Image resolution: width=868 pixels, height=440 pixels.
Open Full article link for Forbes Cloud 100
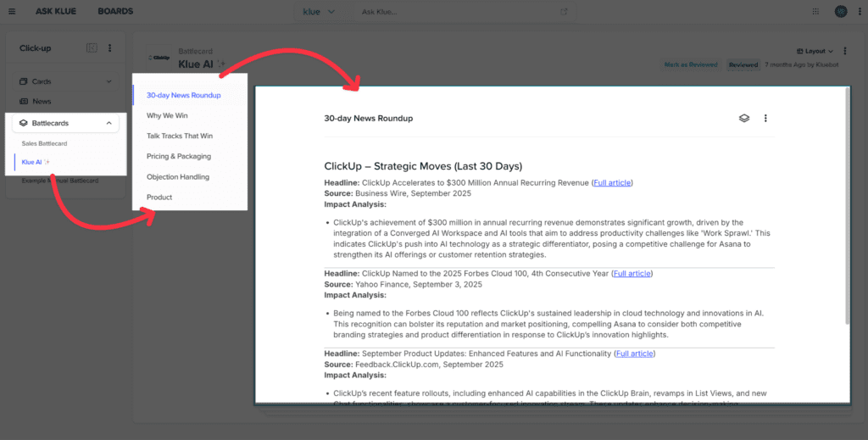(x=632, y=273)
